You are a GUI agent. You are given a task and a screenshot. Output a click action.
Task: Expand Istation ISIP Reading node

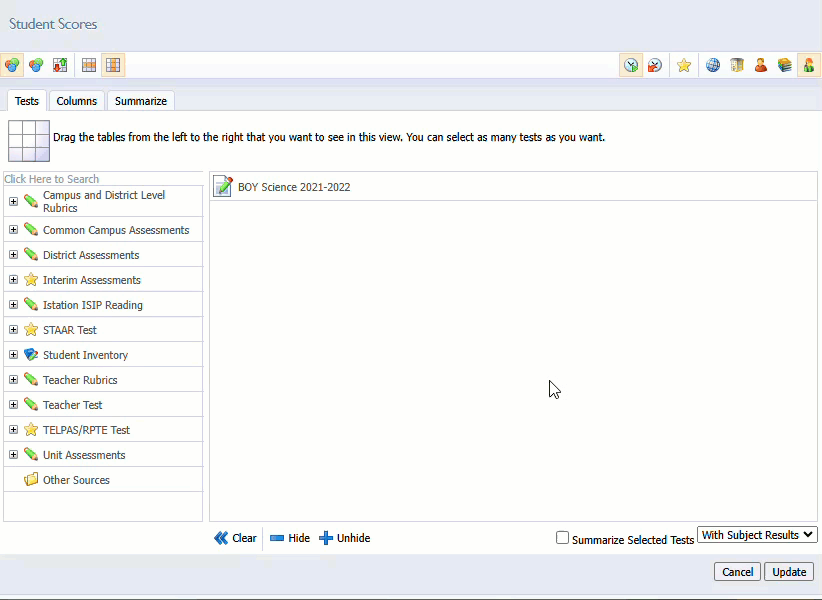pyautogui.click(x=14, y=304)
